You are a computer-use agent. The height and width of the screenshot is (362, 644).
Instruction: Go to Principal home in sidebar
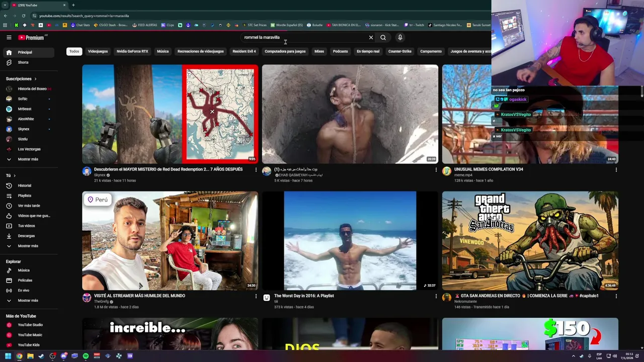[29, 52]
